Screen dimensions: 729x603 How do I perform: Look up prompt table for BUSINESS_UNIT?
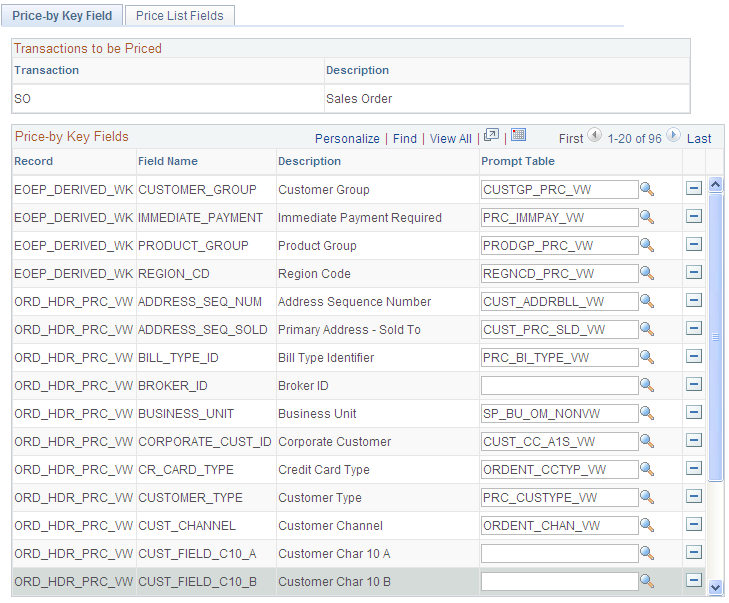(x=647, y=413)
